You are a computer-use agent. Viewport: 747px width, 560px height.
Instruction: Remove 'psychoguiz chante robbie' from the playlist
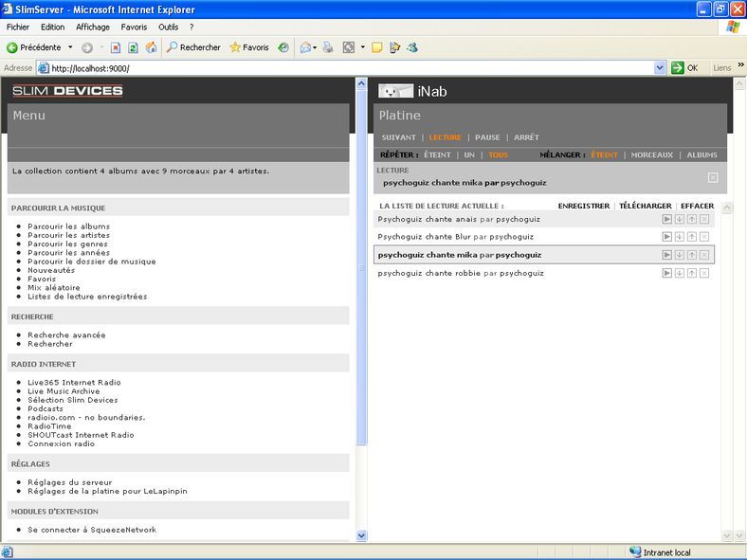click(704, 273)
